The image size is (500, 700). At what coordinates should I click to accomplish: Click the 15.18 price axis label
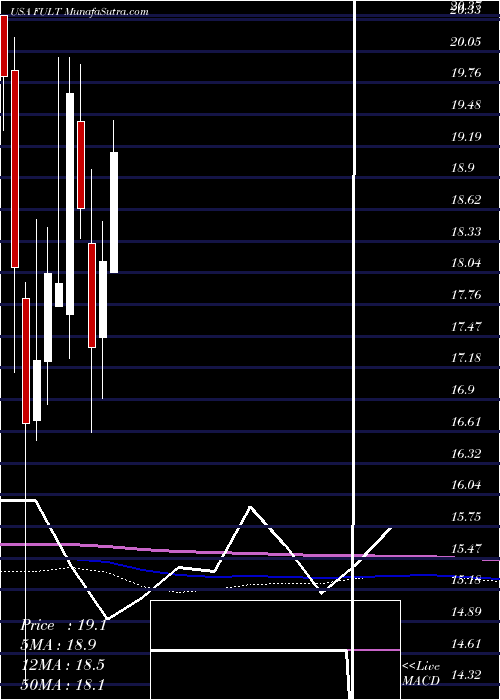[x=466, y=580]
